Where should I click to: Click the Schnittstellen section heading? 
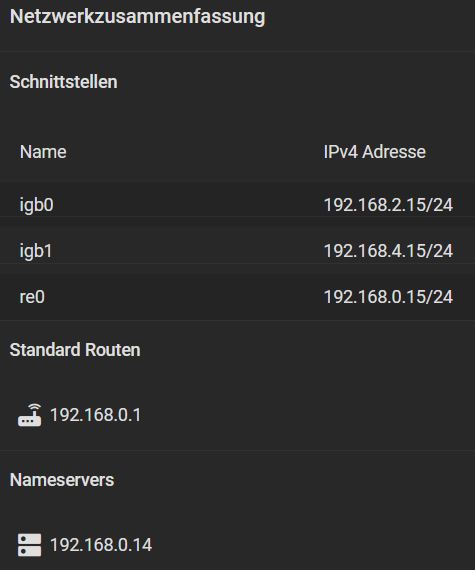coord(63,82)
